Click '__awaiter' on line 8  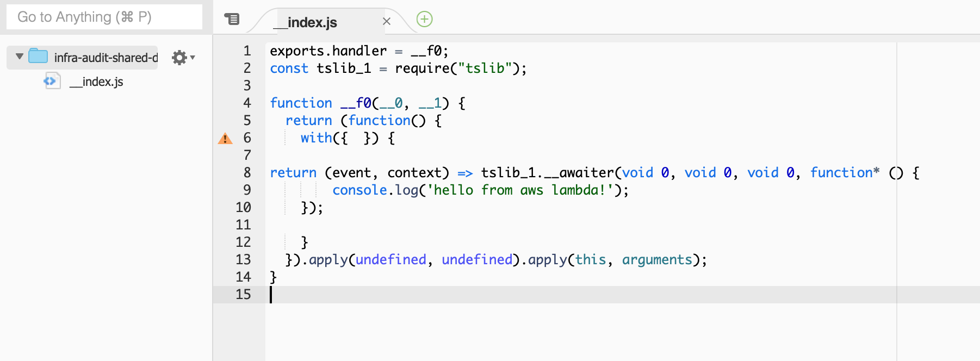click(x=579, y=172)
